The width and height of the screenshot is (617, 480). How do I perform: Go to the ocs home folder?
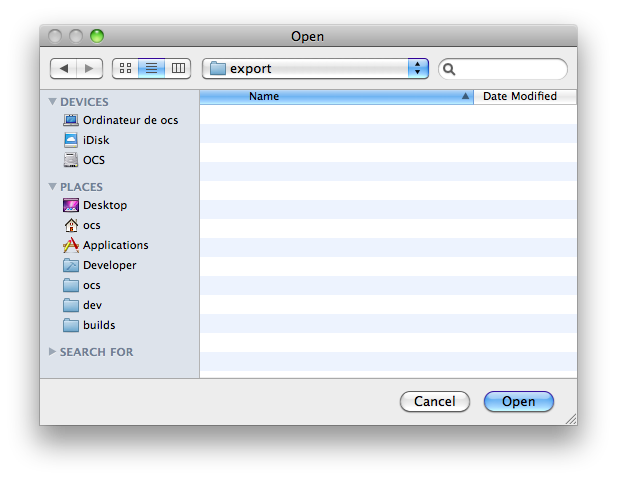point(91,225)
